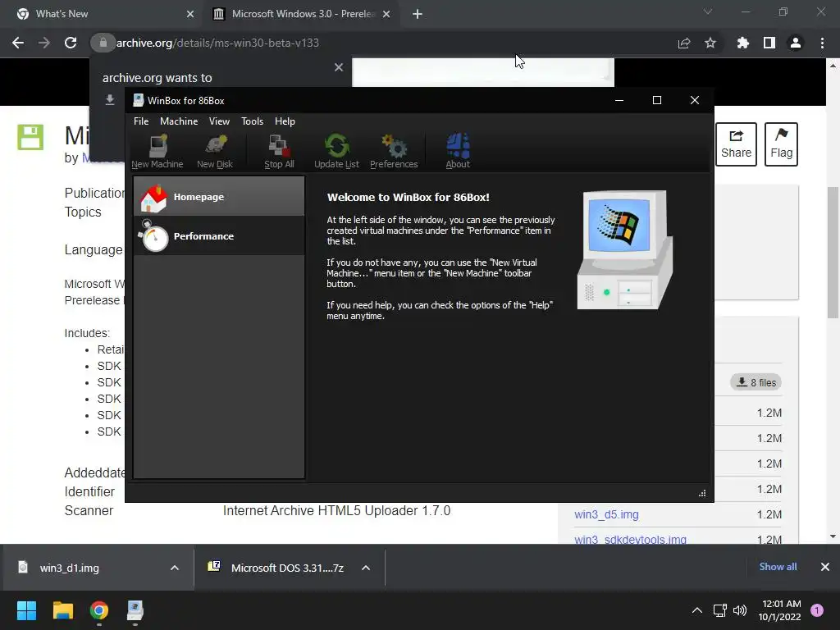Click the share page icon in address bar

(684, 43)
